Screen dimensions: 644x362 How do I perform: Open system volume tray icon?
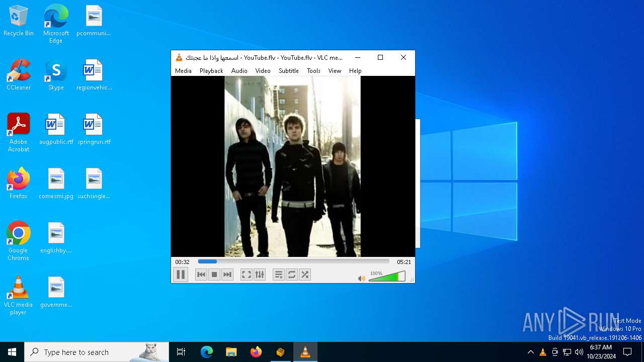579,352
